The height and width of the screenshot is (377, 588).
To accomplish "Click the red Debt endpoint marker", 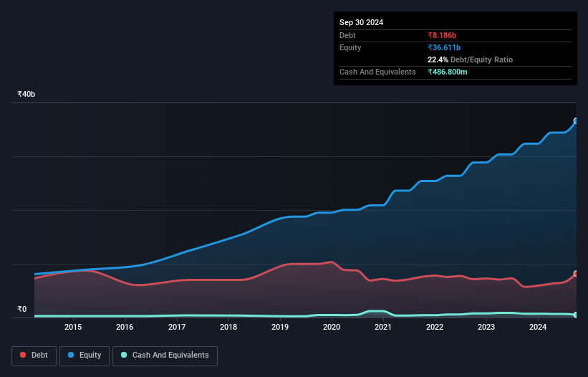I will click(x=576, y=274).
